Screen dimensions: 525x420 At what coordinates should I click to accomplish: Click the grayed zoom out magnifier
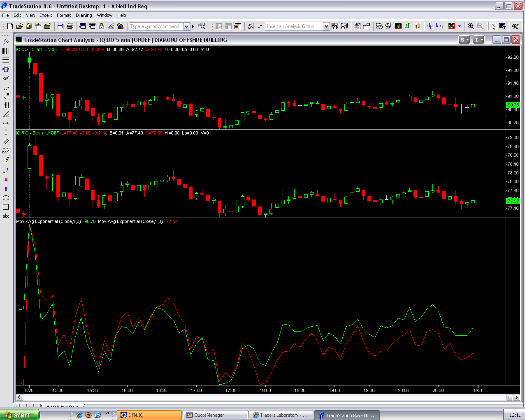pos(480,26)
